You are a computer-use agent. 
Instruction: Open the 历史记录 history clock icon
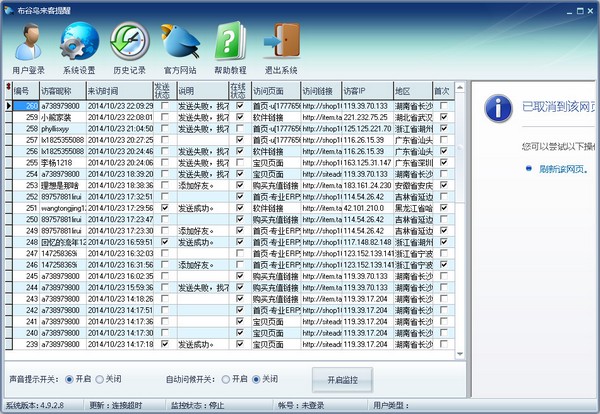click(128, 44)
